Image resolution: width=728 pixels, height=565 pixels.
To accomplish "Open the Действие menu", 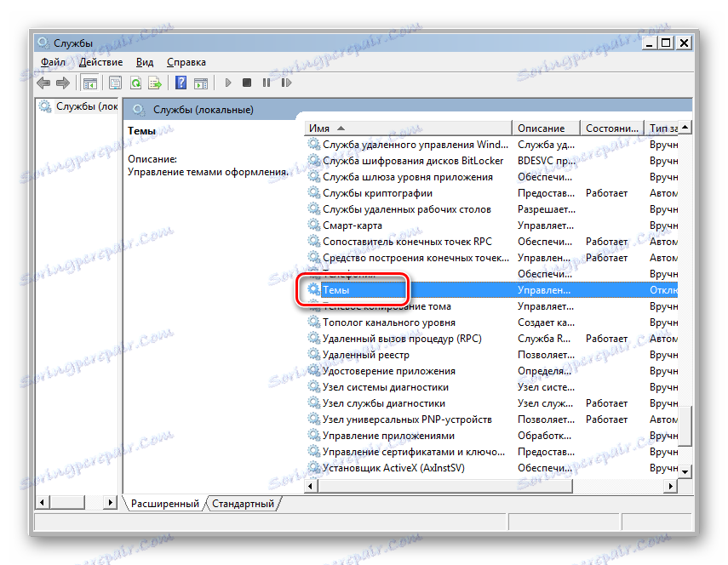I will tap(100, 62).
